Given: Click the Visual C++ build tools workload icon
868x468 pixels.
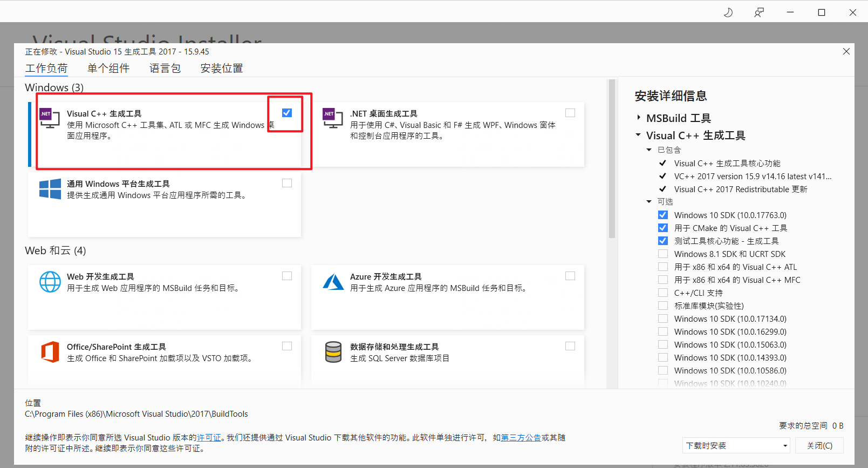Looking at the screenshot, I should [50, 118].
